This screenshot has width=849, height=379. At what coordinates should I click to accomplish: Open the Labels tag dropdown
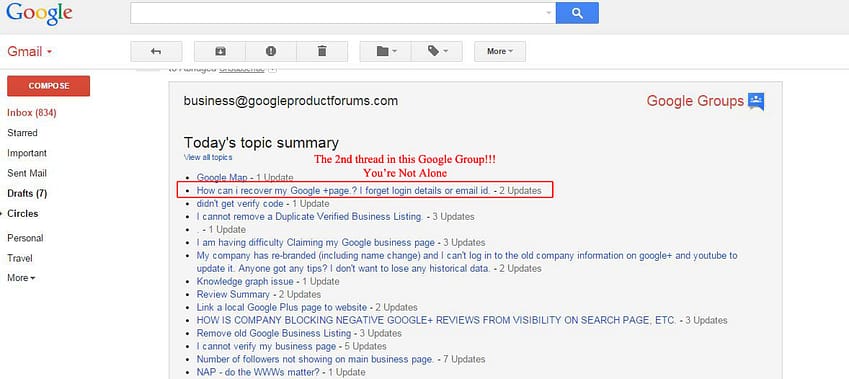pyautogui.click(x=437, y=51)
